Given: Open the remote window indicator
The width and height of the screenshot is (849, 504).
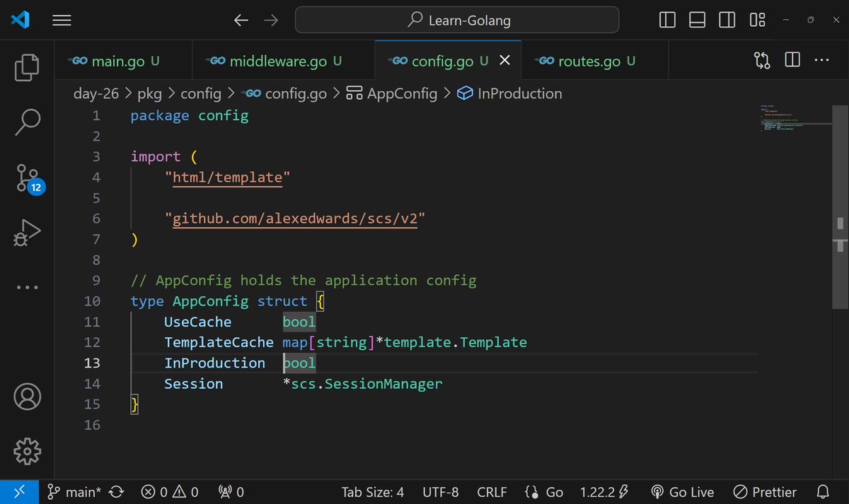Looking at the screenshot, I should [19, 492].
